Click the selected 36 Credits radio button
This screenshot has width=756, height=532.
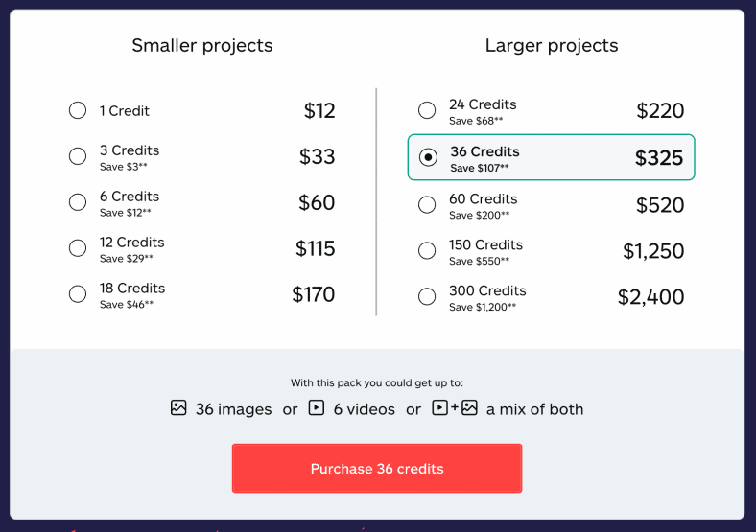[x=428, y=157]
